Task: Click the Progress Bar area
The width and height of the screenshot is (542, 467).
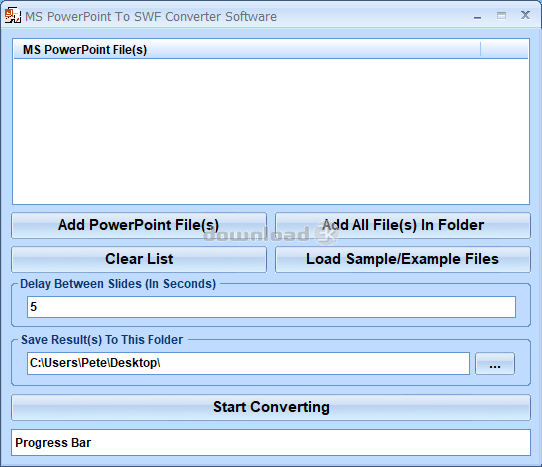Action: click(271, 442)
